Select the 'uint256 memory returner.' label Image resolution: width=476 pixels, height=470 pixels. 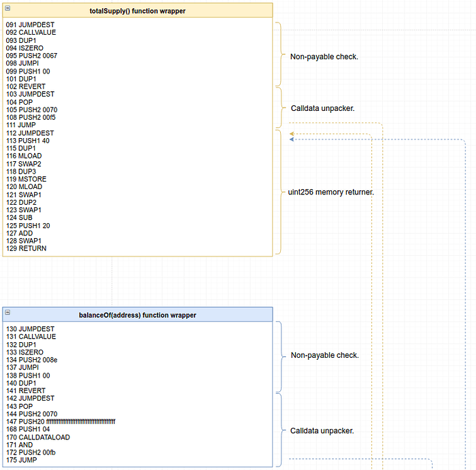click(331, 192)
